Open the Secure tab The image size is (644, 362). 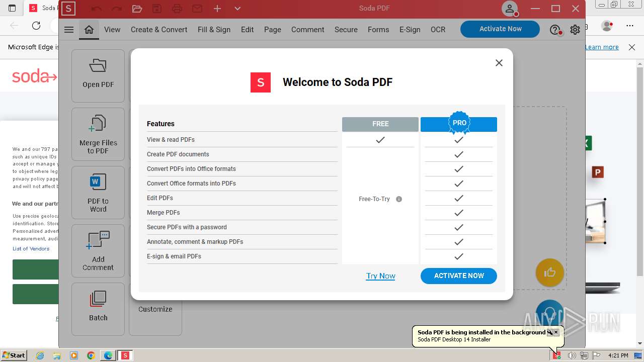[x=346, y=30]
